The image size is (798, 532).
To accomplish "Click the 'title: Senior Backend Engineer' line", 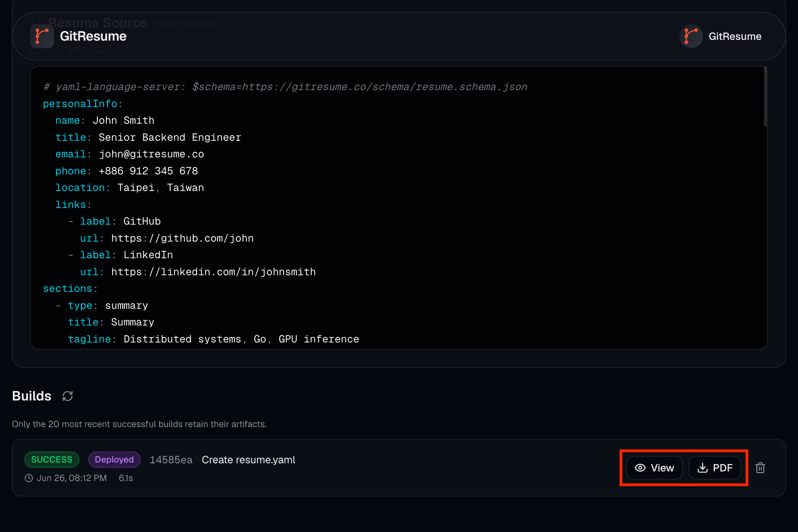I will (148, 137).
